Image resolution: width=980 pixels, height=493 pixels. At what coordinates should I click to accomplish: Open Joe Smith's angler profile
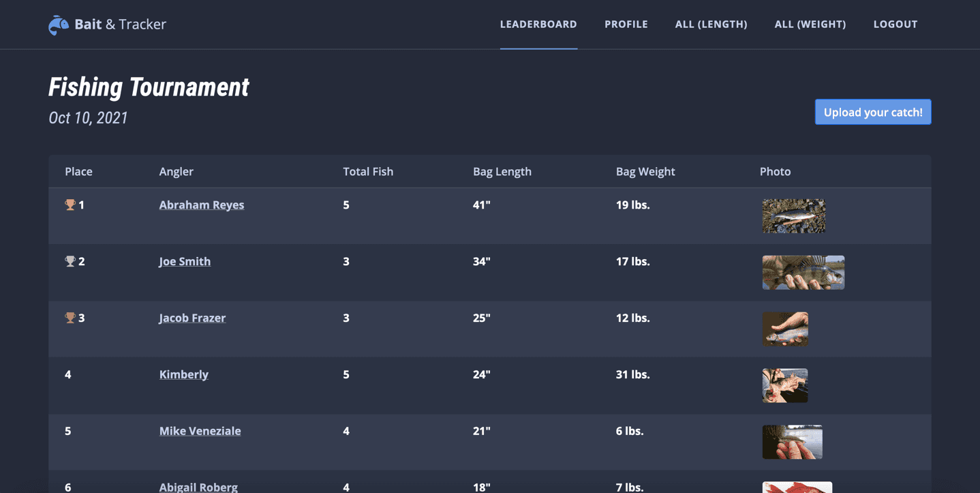pyautogui.click(x=184, y=261)
